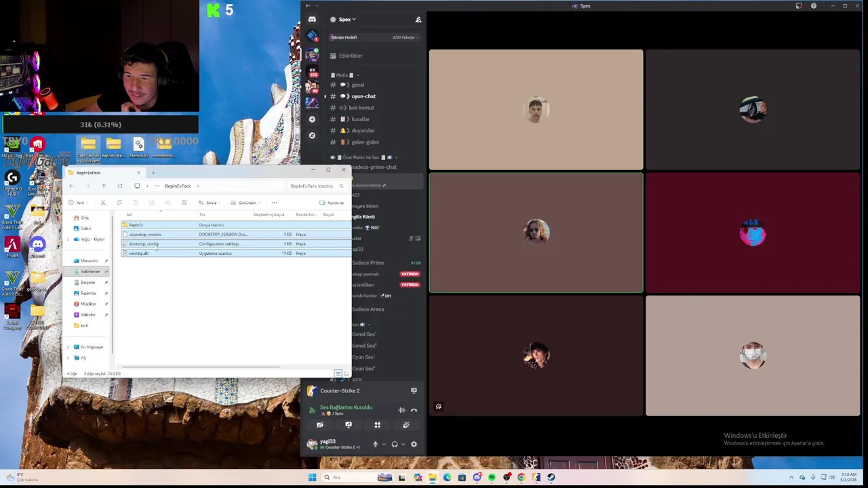
Task: Open the Sırala sort dropdown
Action: coord(210,203)
